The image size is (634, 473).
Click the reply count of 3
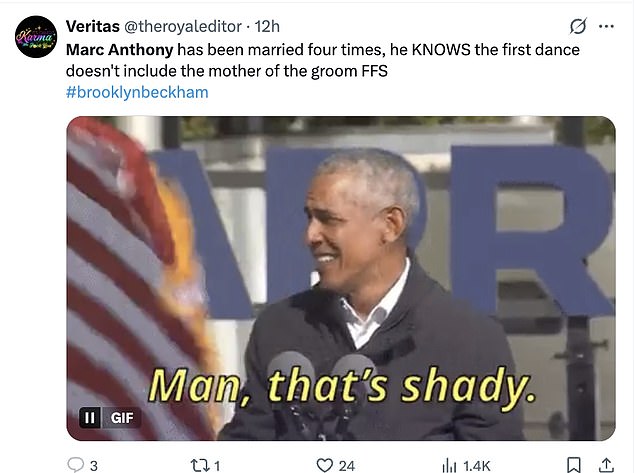[x=93, y=465]
